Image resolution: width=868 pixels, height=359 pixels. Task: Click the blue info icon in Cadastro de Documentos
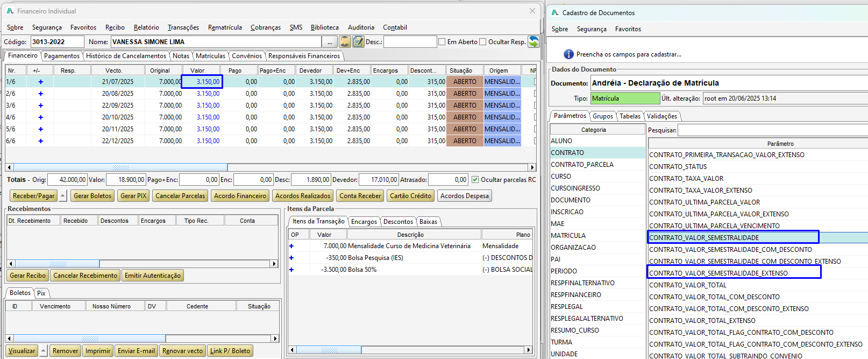(568, 54)
